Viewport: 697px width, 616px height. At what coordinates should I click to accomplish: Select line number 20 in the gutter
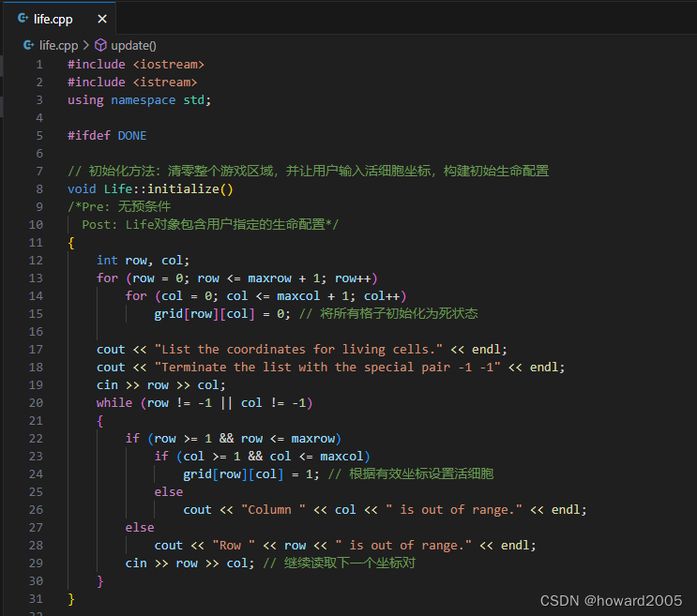[36, 402]
